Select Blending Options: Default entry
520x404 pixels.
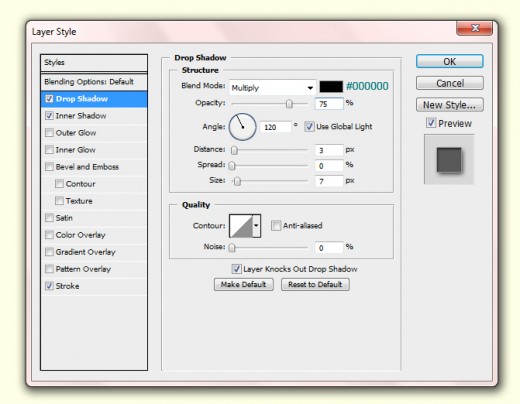pos(94,82)
